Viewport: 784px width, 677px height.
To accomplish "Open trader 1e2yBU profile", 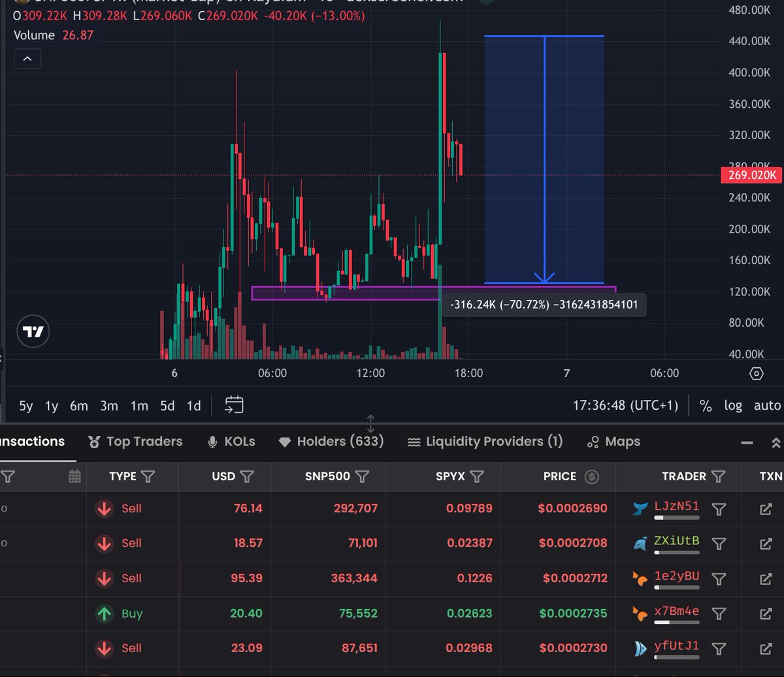I will point(676,576).
